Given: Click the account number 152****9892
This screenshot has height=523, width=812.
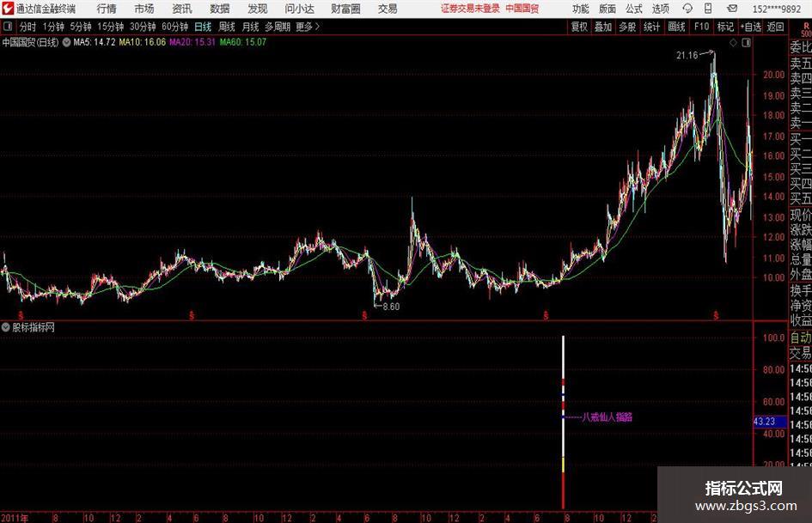Looking at the screenshot, I should (x=777, y=9).
